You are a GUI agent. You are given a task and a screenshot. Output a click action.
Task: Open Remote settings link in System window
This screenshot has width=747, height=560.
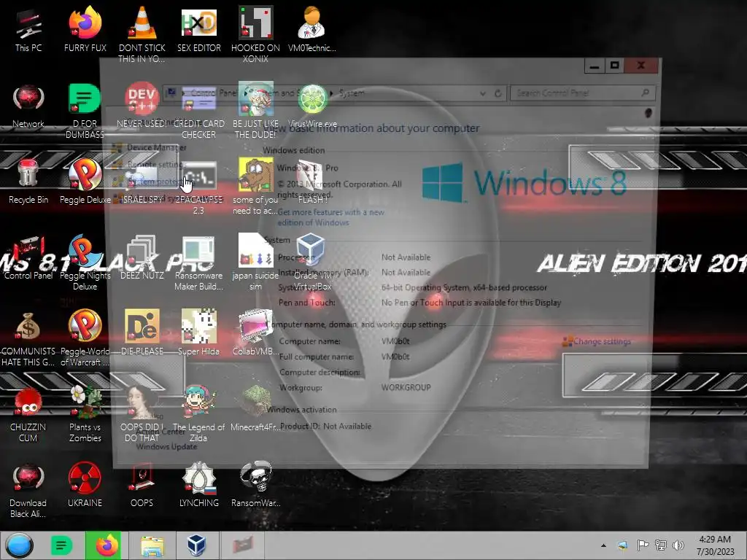pos(155,164)
